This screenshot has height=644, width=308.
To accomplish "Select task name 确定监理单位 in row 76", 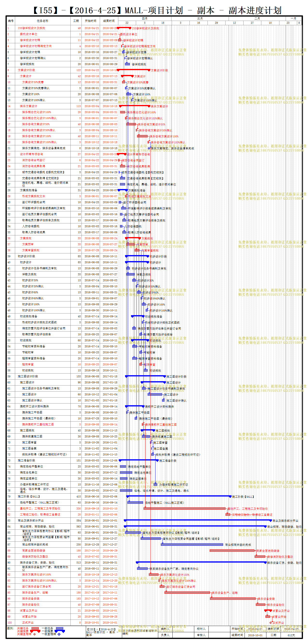I will 29,478.
